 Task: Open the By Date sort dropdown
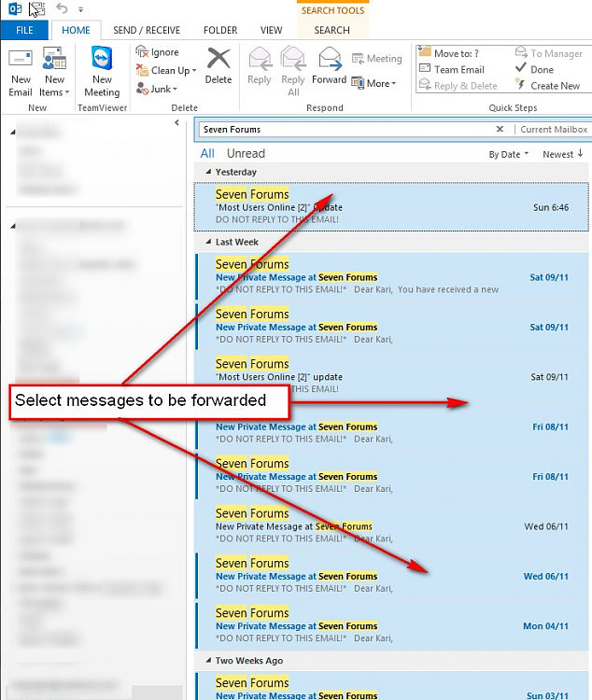coord(509,154)
